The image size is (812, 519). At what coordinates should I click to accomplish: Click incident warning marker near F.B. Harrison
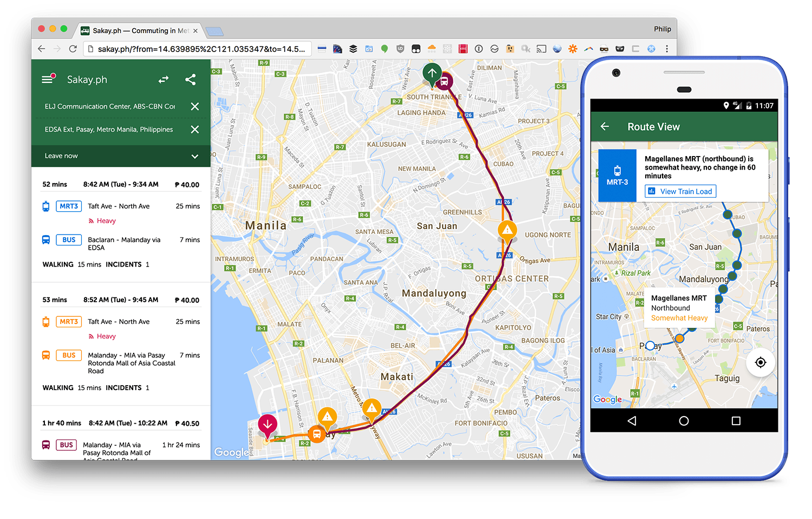328,417
